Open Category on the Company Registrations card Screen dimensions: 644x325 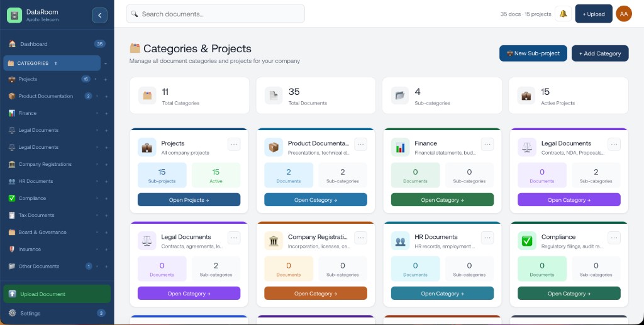316,294
